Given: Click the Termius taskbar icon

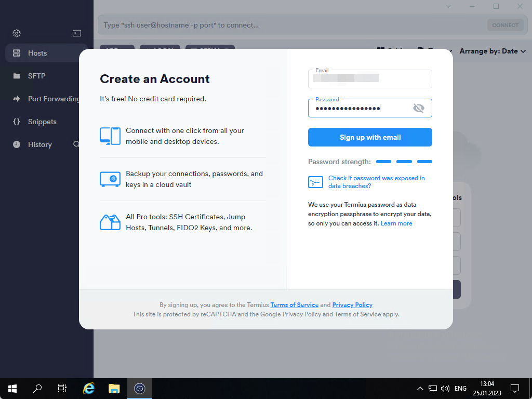Looking at the screenshot, I should point(139,388).
